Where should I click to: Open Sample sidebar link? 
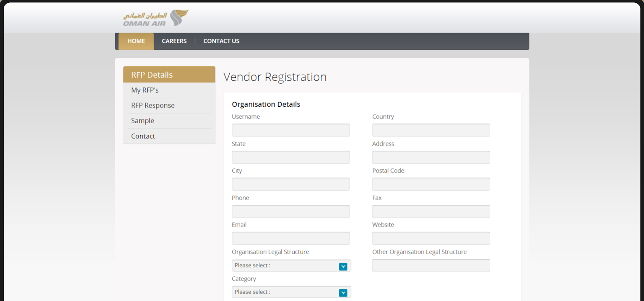tap(142, 121)
